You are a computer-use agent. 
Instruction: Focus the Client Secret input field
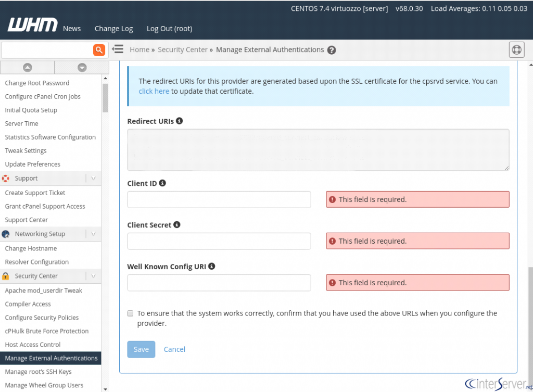tap(219, 241)
